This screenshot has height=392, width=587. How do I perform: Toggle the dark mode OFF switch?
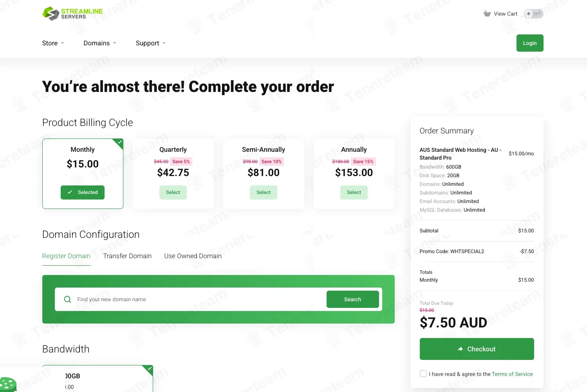534,14
